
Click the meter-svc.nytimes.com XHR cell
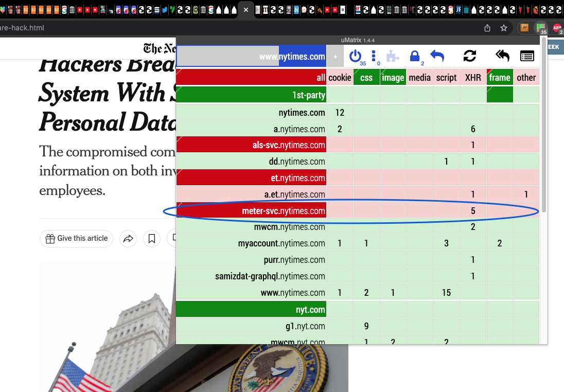pos(473,211)
